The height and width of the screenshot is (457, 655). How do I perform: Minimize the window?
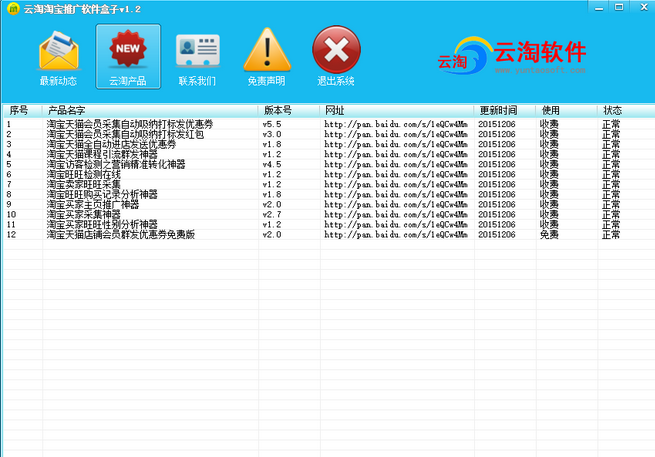[599, 8]
